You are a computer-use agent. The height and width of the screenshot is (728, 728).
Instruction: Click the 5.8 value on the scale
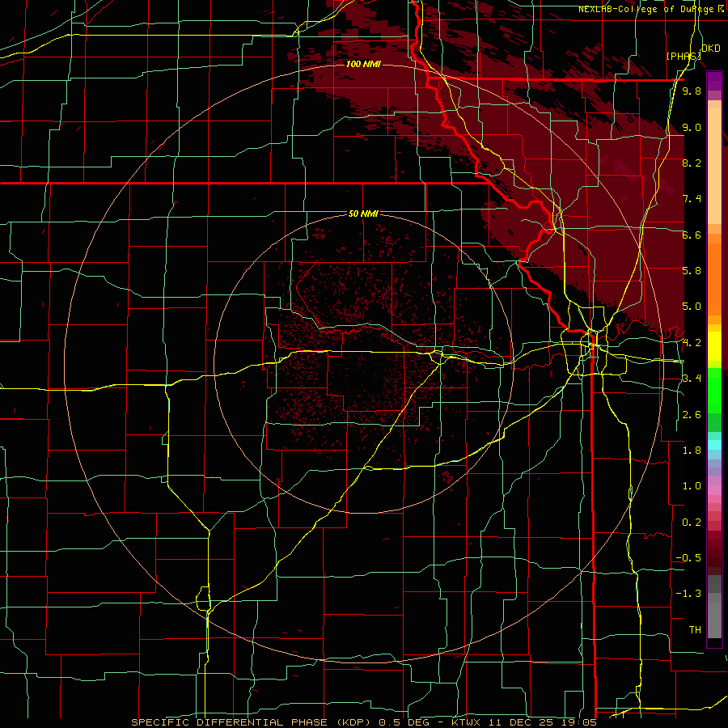(x=692, y=271)
